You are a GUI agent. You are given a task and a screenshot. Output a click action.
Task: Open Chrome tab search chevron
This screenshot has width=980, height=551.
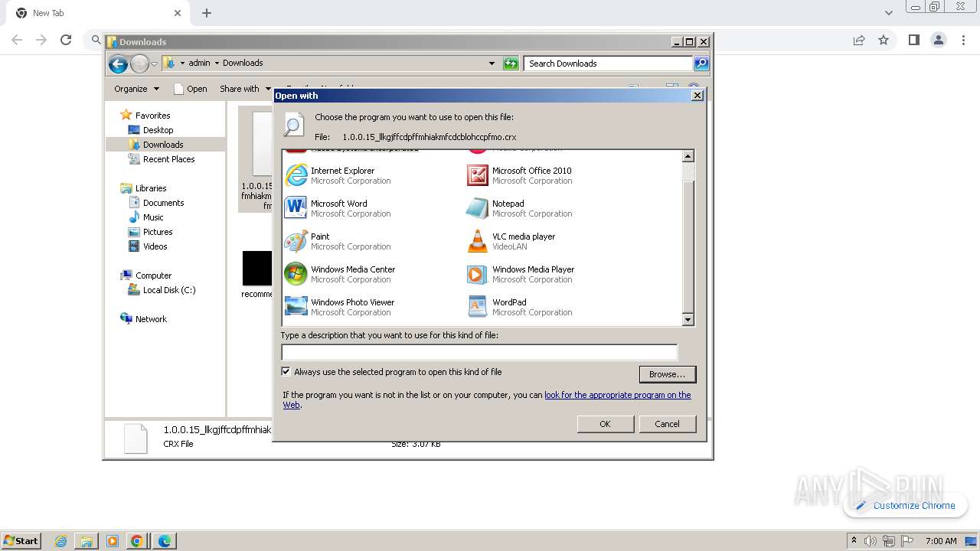coord(888,13)
